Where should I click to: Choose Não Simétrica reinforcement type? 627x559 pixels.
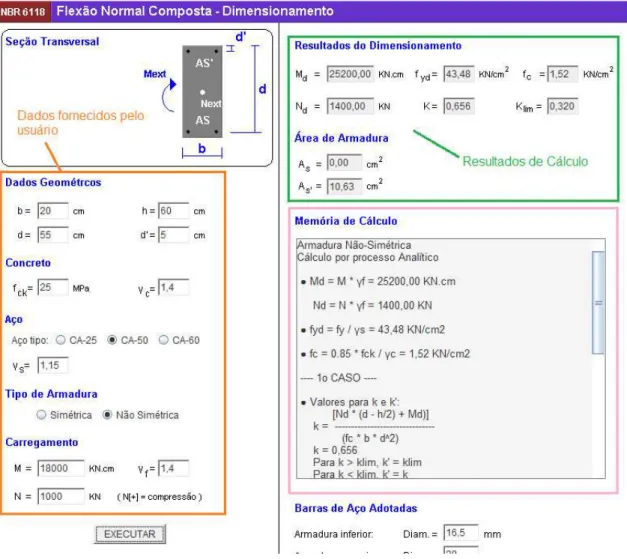(107, 415)
